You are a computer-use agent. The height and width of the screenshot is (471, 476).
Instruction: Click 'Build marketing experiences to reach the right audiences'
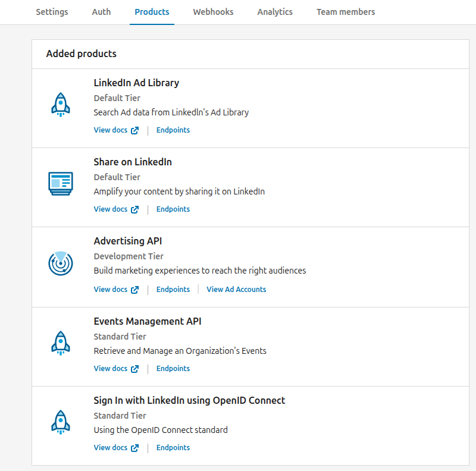click(200, 271)
